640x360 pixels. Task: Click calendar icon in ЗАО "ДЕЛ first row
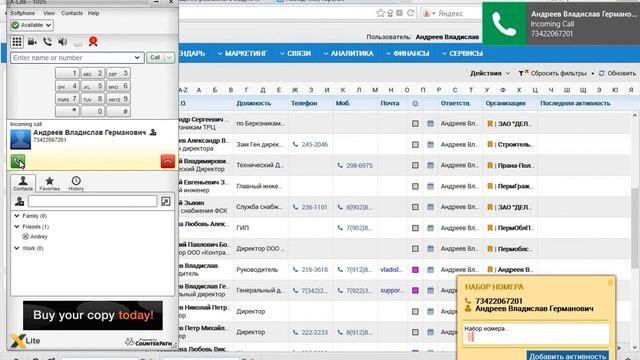431,123
